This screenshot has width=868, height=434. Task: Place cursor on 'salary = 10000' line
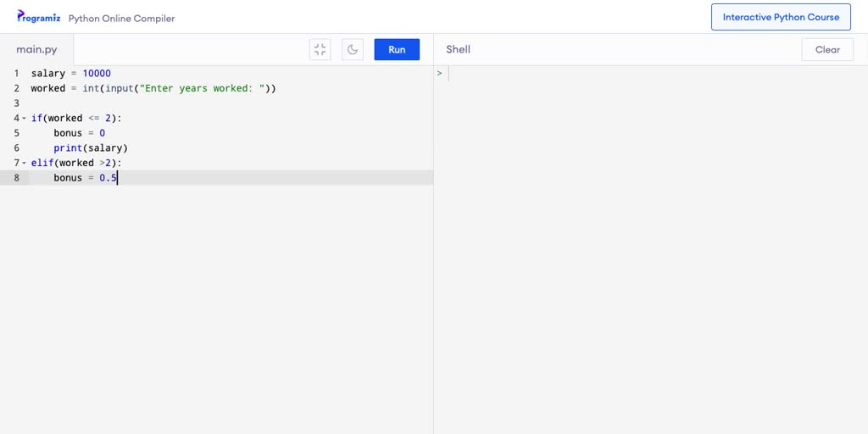[x=71, y=73]
